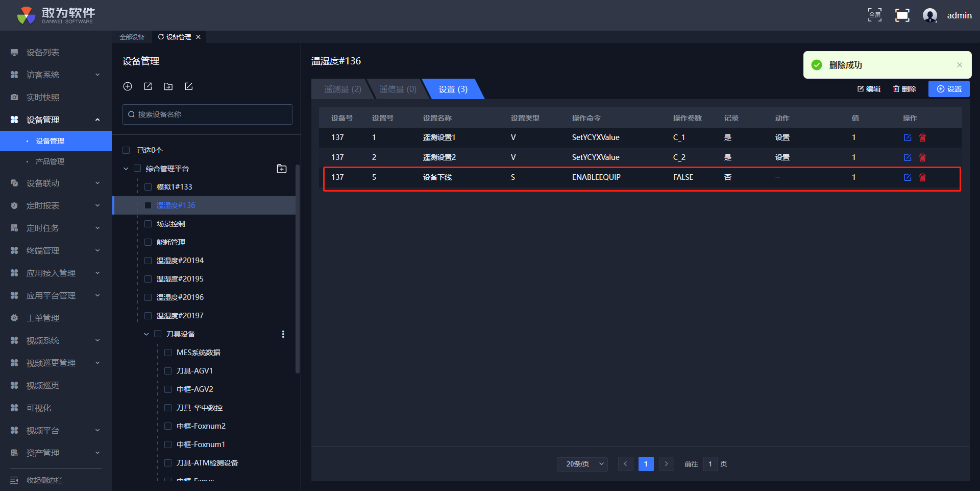
Task: Toggle the 已选0个 select-all checkbox
Action: [126, 150]
